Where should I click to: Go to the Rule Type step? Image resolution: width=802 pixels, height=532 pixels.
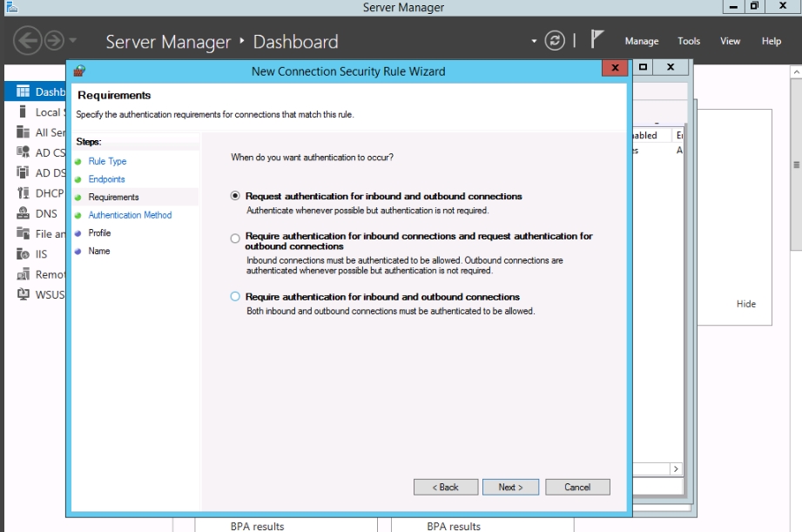107,161
